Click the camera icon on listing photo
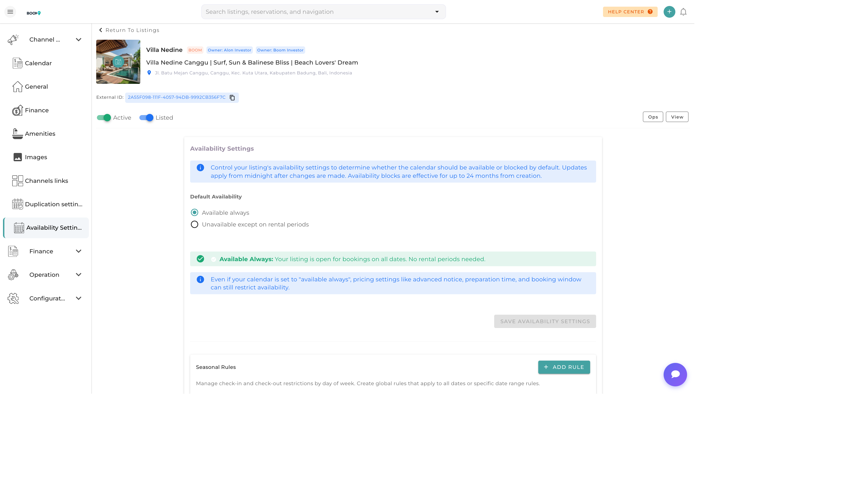868x492 pixels. 118,62
